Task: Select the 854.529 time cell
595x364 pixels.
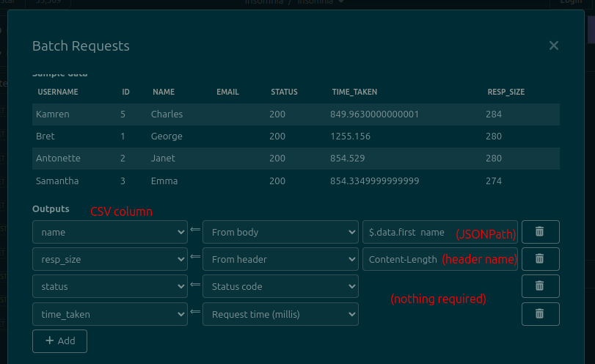Action: (x=348, y=159)
